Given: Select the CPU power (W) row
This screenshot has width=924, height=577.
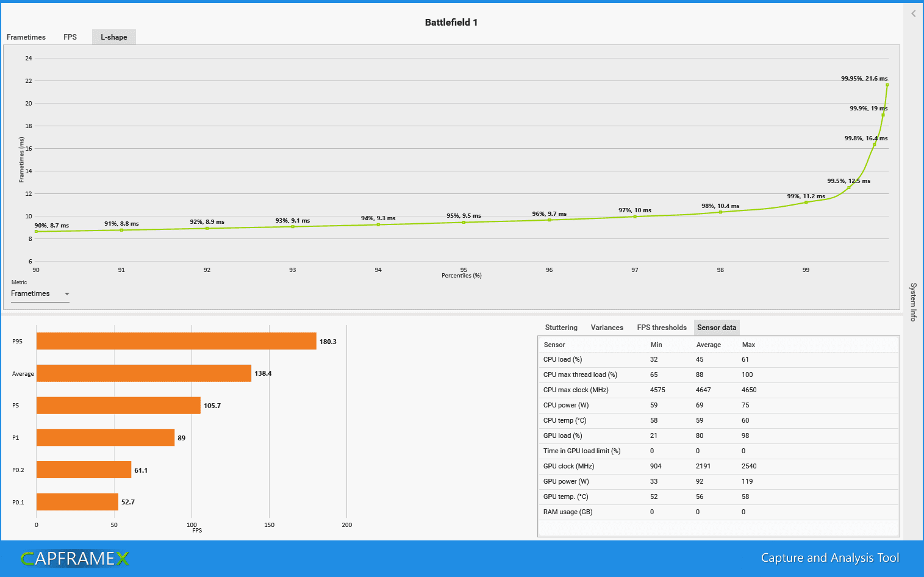Looking at the screenshot, I should tap(719, 406).
